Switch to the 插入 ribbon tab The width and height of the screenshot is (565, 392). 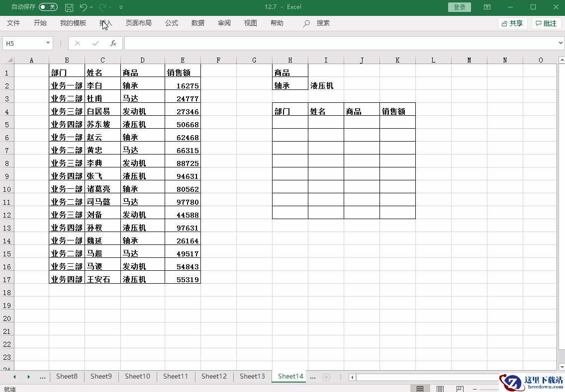click(106, 23)
